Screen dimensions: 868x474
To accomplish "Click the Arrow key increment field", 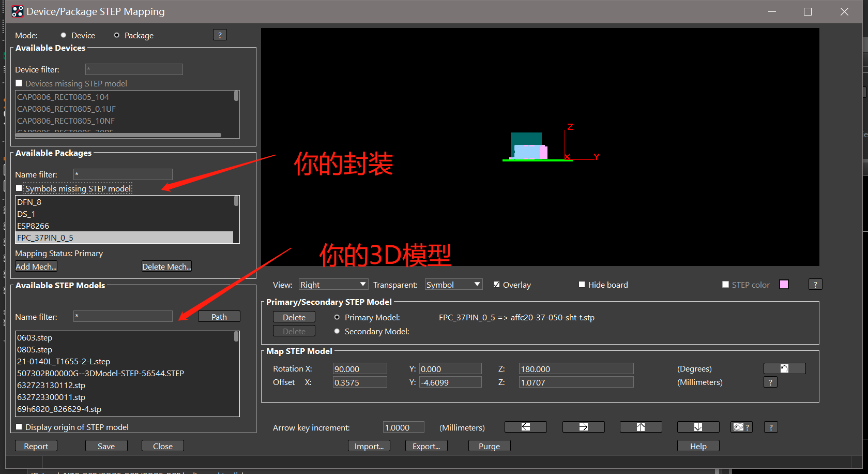I will point(403,427).
